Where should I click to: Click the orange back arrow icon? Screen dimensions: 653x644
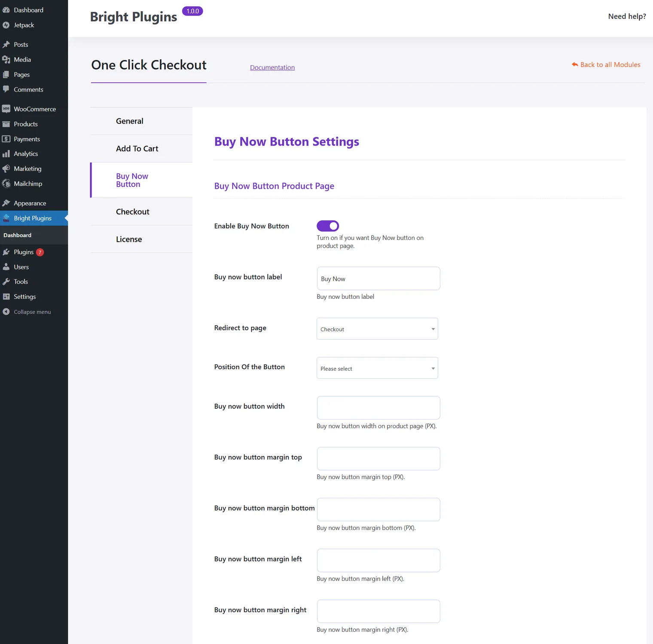pos(575,64)
